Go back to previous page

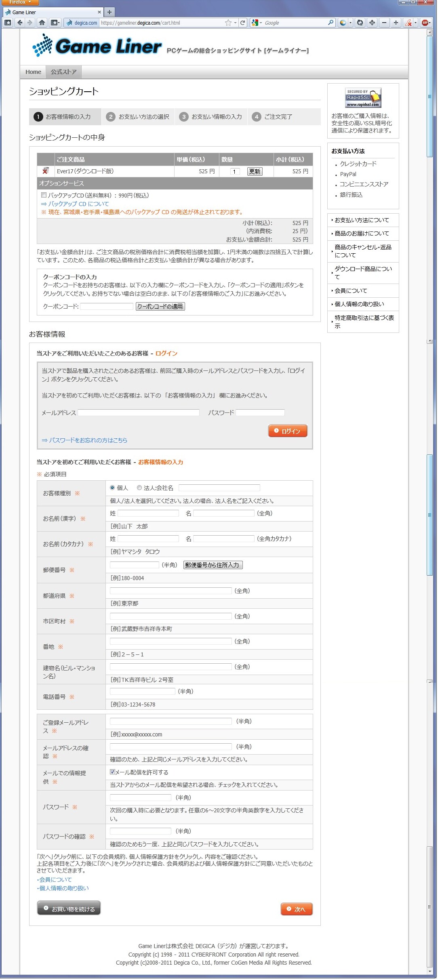click(x=19, y=23)
